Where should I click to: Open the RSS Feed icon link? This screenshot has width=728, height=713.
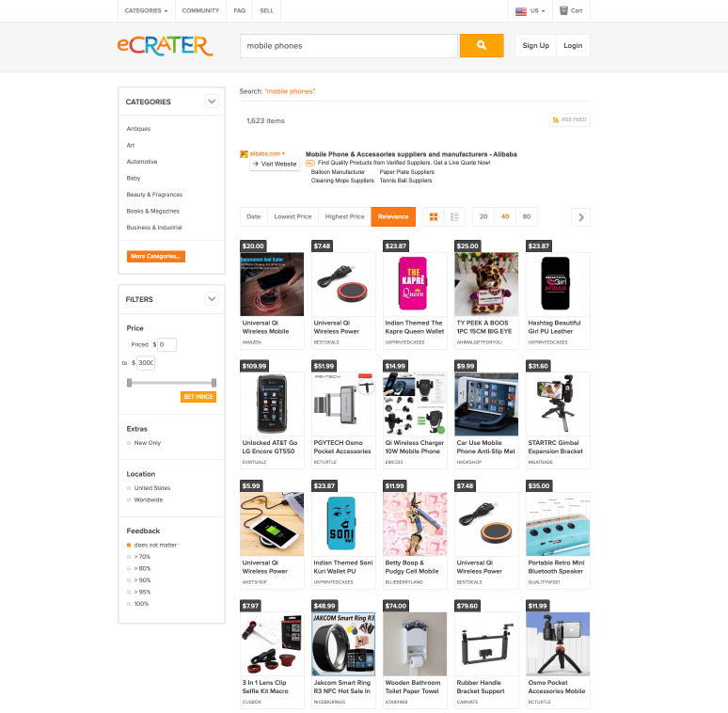pos(556,119)
